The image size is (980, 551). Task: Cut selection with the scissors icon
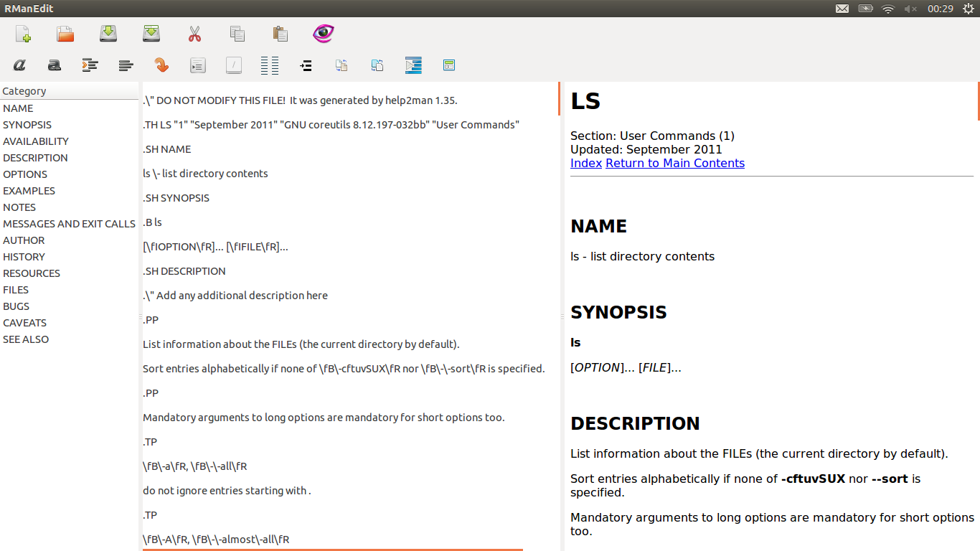click(194, 34)
